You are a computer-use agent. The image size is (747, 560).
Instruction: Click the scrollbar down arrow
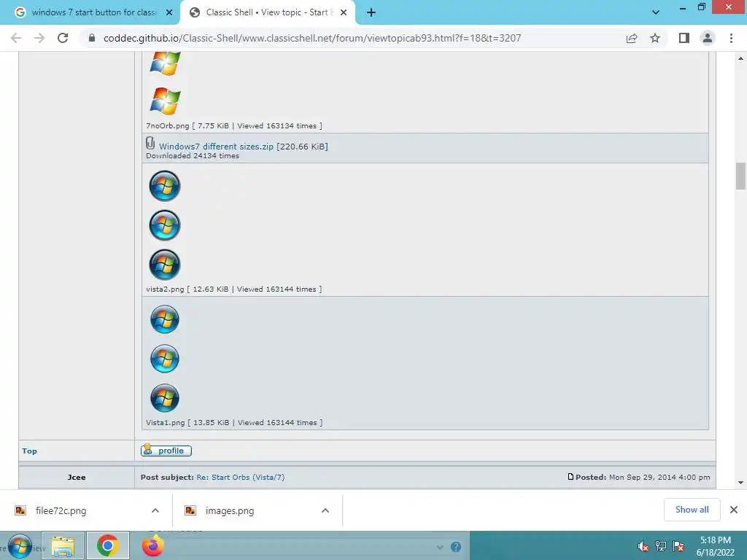tap(741, 483)
